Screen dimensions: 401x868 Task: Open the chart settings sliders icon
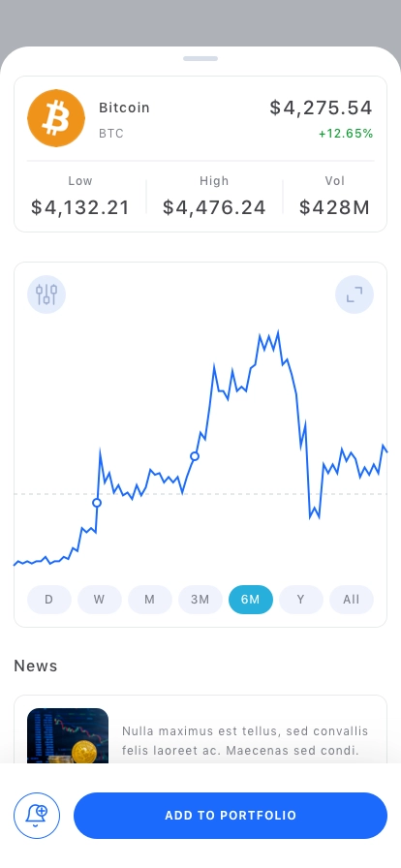tap(46, 294)
